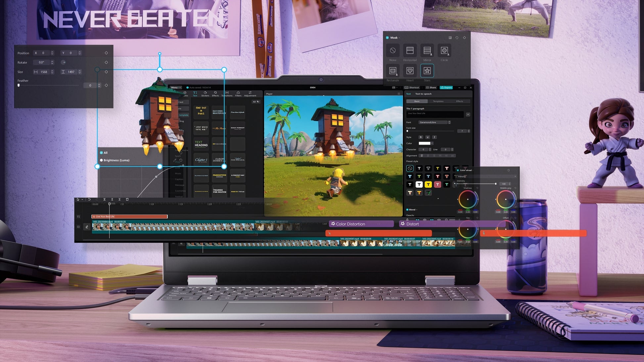Select the Stars mask shape
Viewport: 644px width, 362px height.
pos(427,71)
